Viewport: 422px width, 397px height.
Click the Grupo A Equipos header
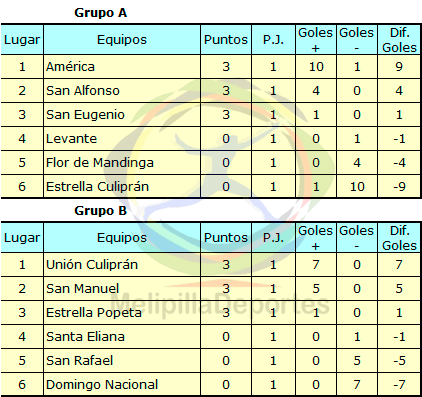tap(122, 40)
